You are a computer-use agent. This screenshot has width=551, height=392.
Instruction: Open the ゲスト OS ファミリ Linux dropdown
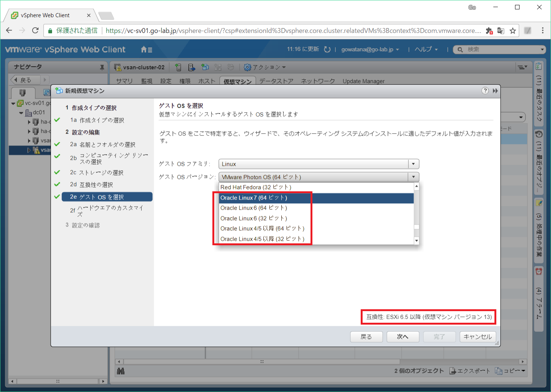(319, 164)
